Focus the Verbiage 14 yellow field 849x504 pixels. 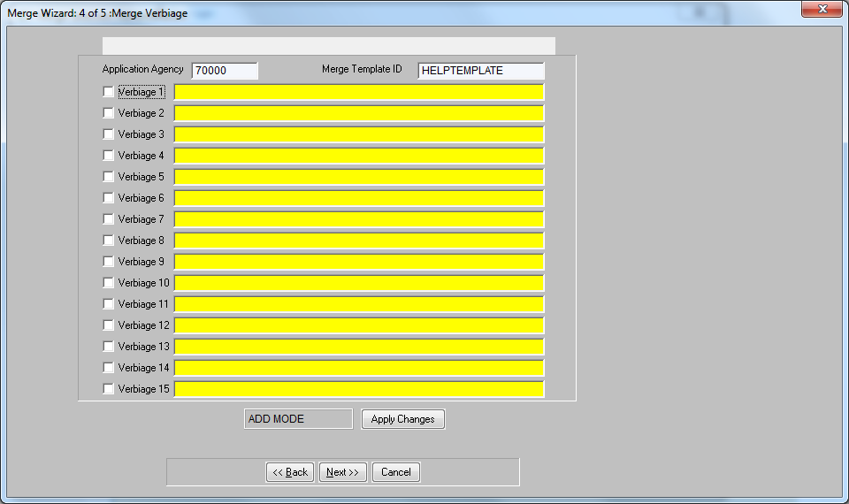pyautogui.click(x=359, y=368)
